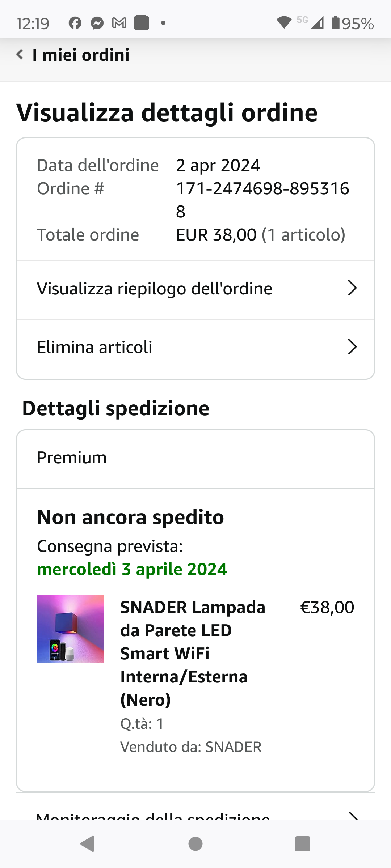
Task: Expand chevron next to Elimina articoli
Action: coord(352,347)
